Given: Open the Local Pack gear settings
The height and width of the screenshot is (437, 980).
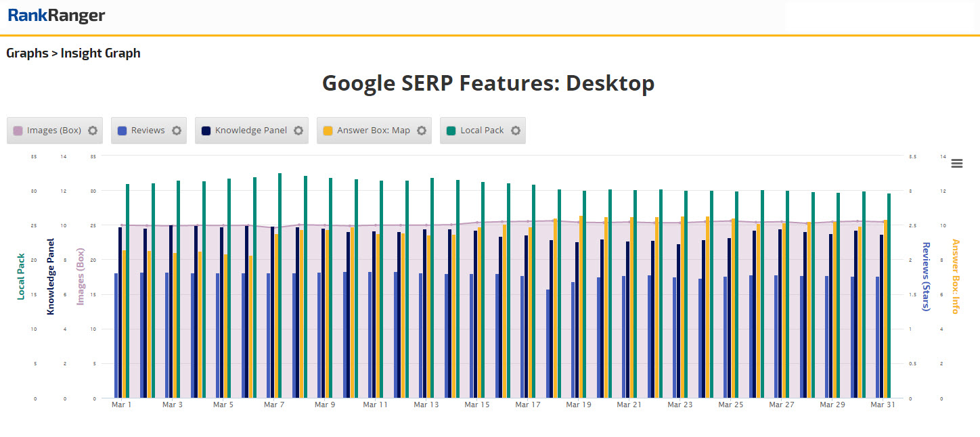Looking at the screenshot, I should coord(515,131).
